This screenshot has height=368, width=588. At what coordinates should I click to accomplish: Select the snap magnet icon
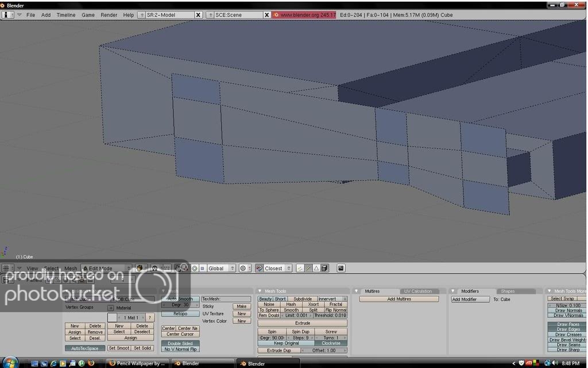click(x=260, y=268)
